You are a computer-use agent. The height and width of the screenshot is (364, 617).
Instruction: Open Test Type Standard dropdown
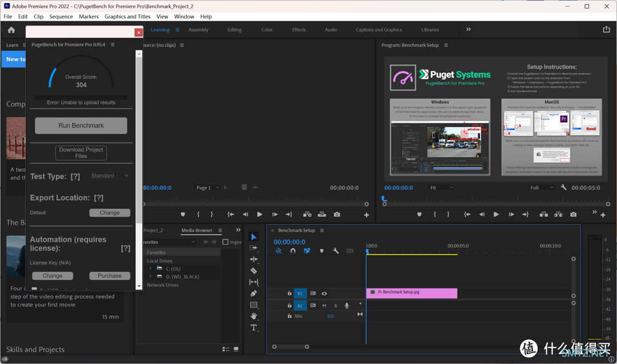[109, 175]
